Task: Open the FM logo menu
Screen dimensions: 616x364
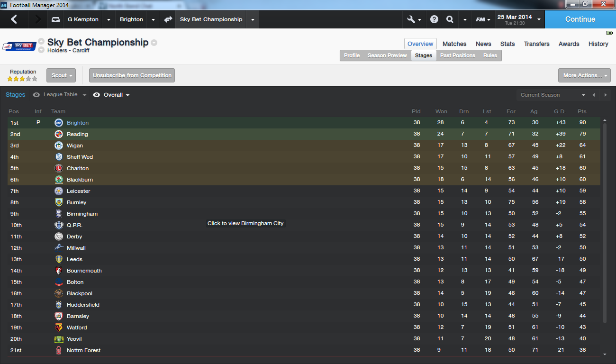Action: [480, 19]
